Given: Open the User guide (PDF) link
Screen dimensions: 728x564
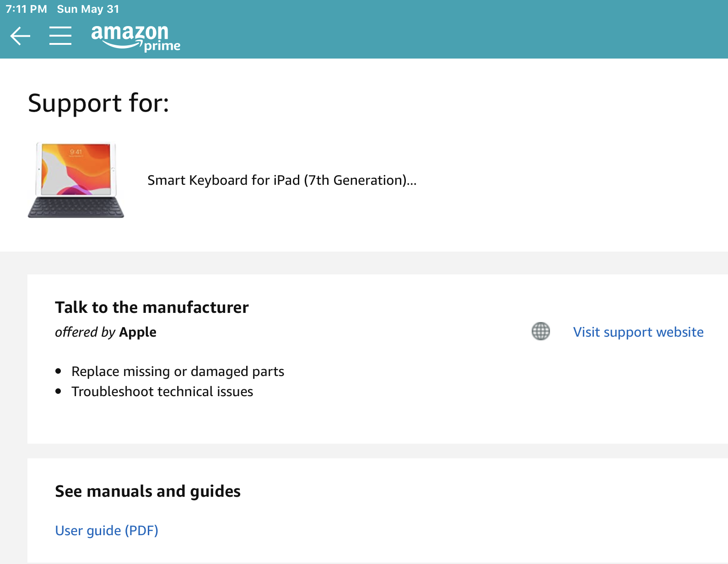Looking at the screenshot, I should click(107, 531).
